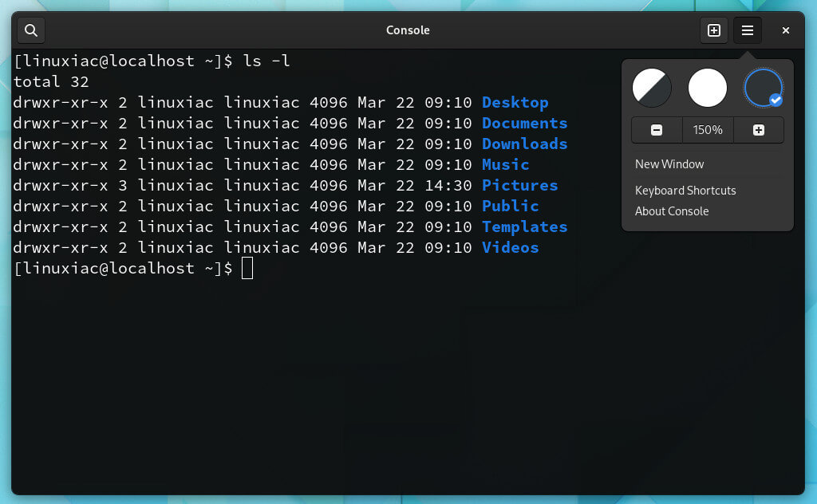Close the hamburger main menu button
The width and height of the screenshot is (817, 504).
(748, 30)
